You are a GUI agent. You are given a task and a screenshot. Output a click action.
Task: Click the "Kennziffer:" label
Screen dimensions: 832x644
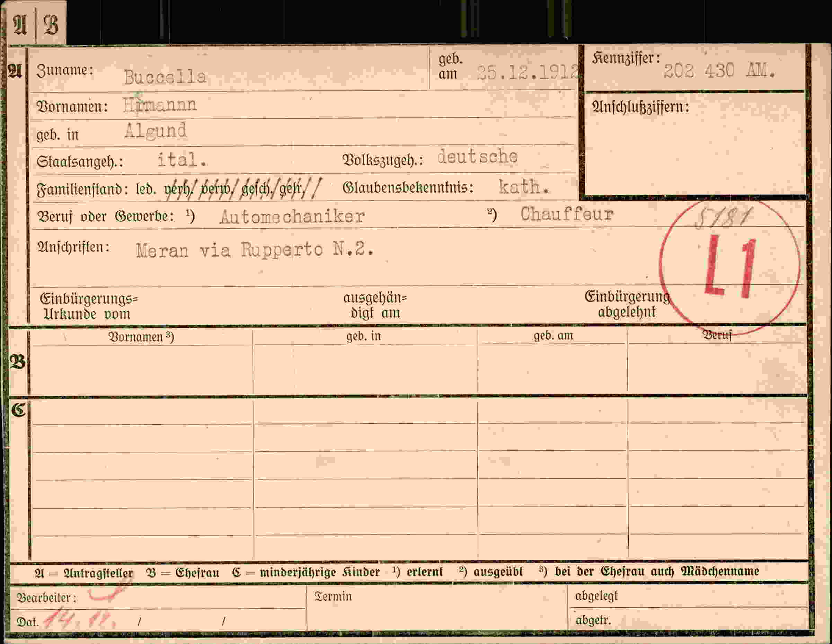(626, 58)
